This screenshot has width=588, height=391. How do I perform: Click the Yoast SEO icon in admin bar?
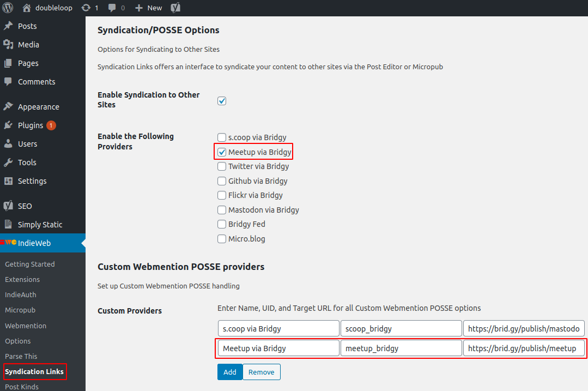point(175,8)
